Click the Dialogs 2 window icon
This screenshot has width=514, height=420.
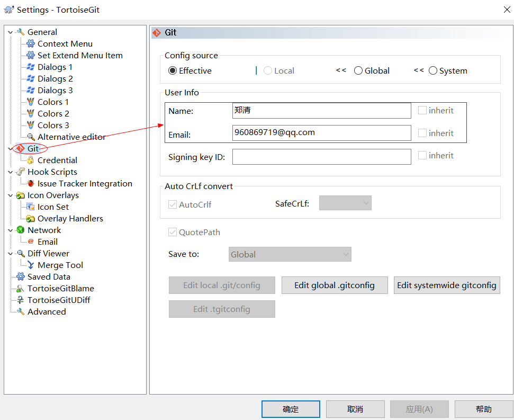(31, 79)
